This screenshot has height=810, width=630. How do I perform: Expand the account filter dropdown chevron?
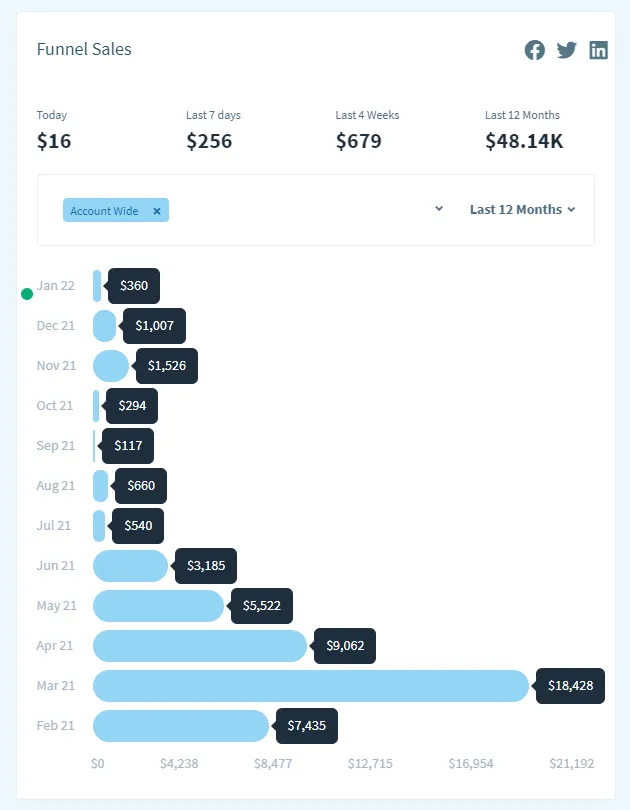coord(439,209)
